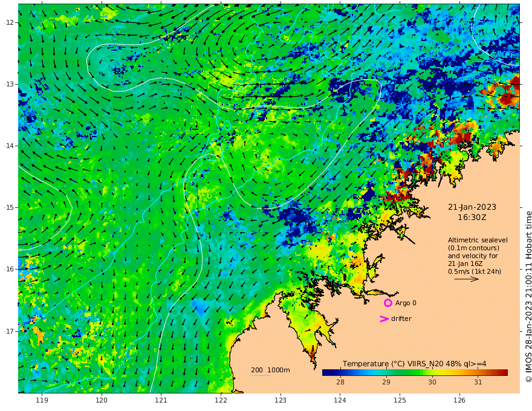The width and height of the screenshot is (532, 411).
Task: Click latitude axis label -16
Action: 9,269
